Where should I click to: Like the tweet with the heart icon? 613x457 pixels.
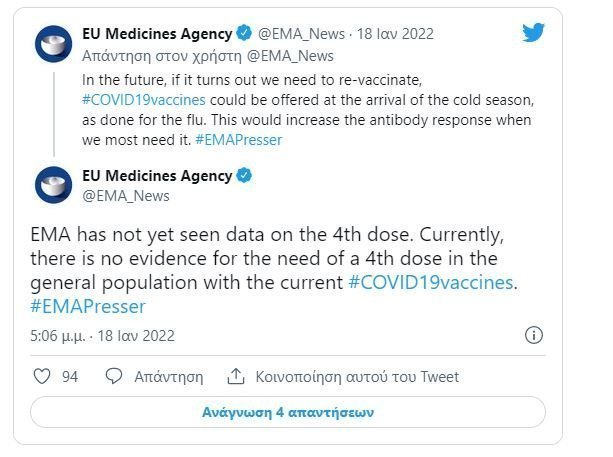(x=42, y=376)
